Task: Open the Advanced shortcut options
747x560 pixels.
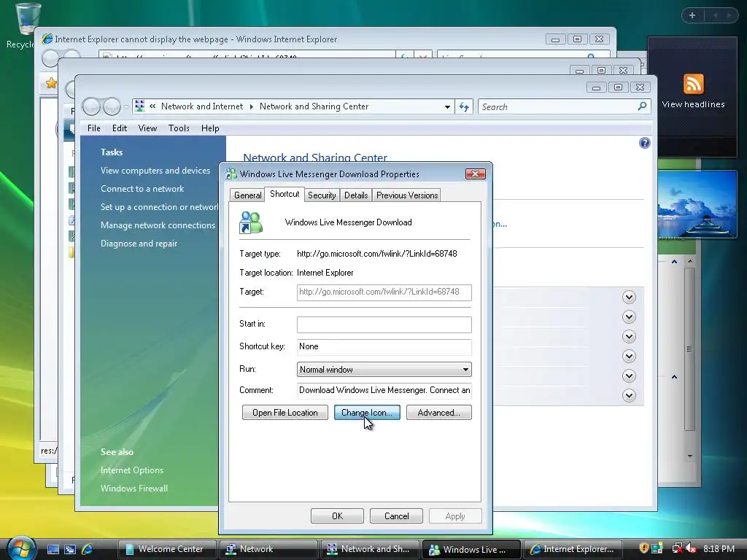Action: point(438,413)
